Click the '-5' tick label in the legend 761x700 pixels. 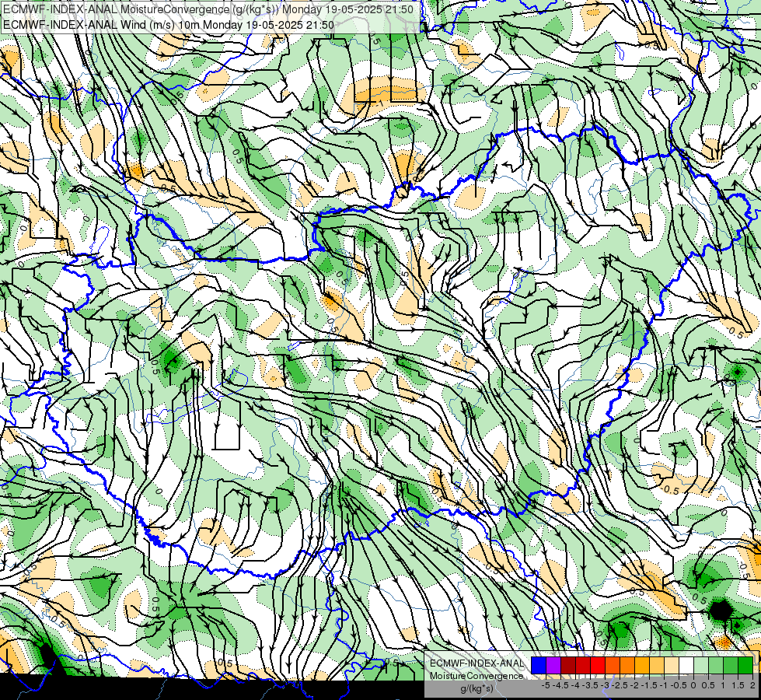point(546,685)
